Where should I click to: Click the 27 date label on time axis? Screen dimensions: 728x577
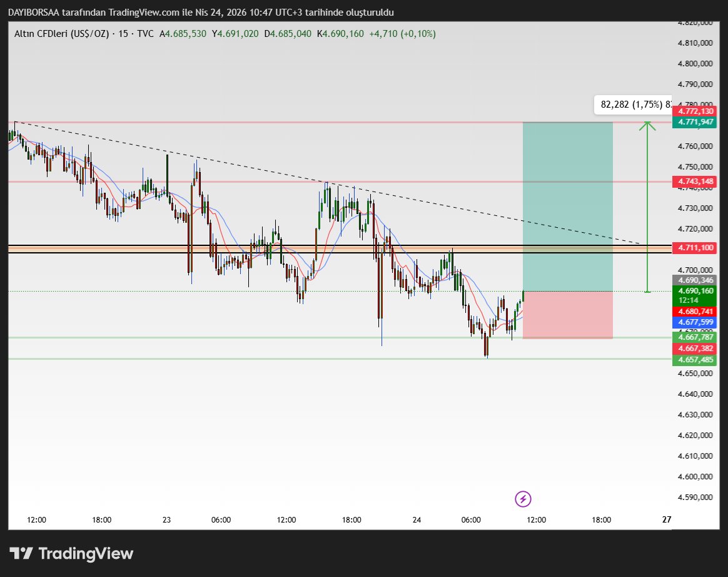(667, 519)
